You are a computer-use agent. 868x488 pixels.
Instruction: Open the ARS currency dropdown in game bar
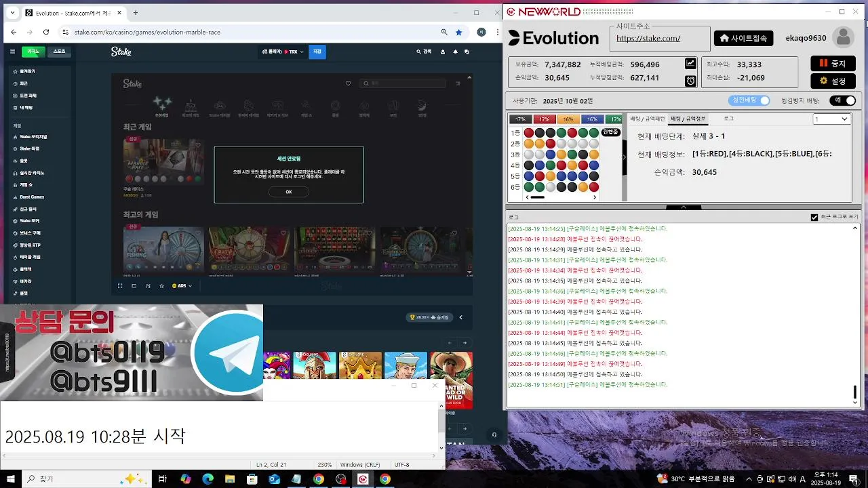point(182,286)
